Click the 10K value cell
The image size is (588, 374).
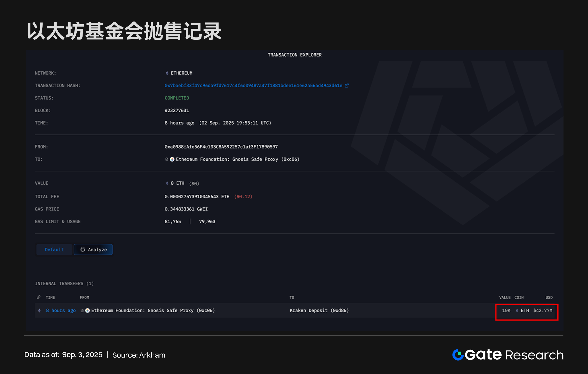pos(506,311)
